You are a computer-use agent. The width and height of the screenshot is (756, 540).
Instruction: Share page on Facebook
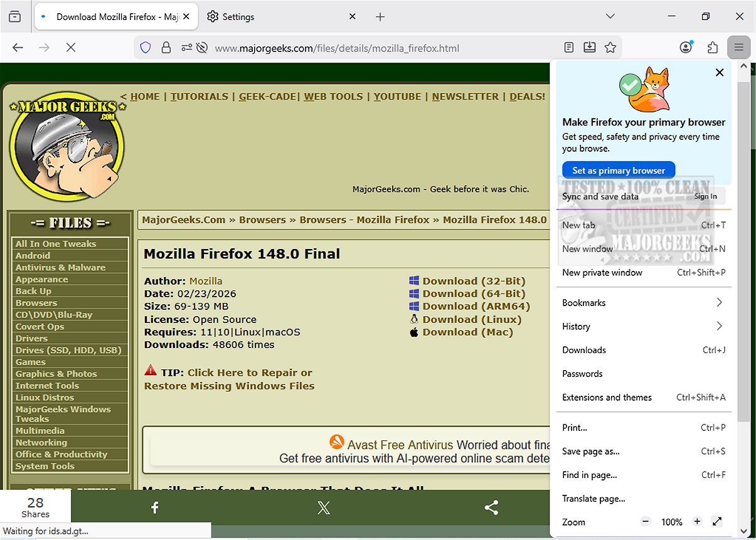[155, 508]
